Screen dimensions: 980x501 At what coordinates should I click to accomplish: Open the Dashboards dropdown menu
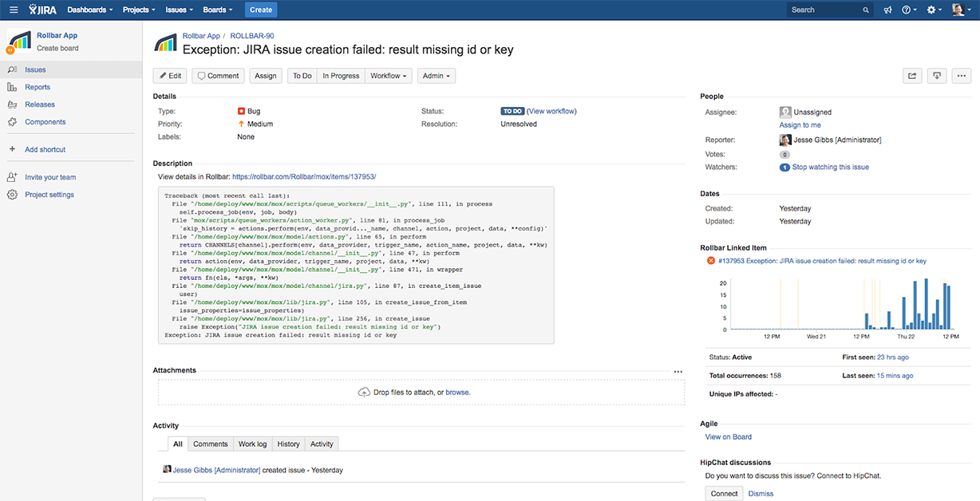point(89,10)
